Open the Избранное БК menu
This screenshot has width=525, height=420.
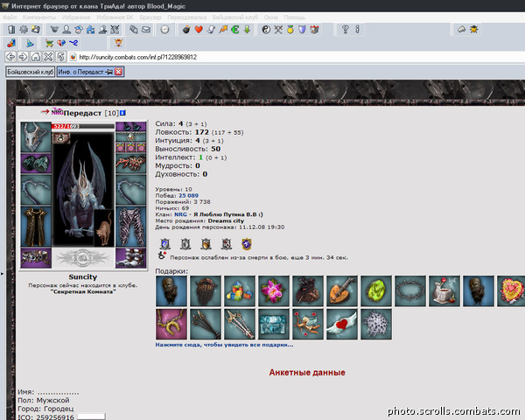[x=115, y=17]
